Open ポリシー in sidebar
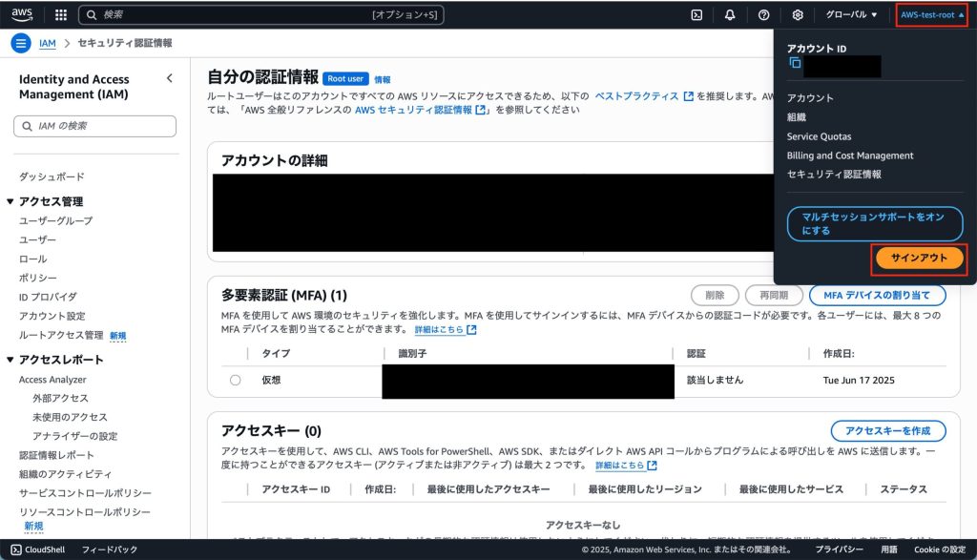This screenshot has width=977, height=560. pyautogui.click(x=37, y=278)
